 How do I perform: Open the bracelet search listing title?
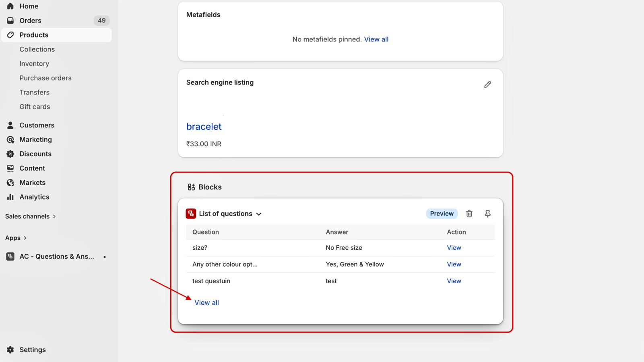coord(204,127)
